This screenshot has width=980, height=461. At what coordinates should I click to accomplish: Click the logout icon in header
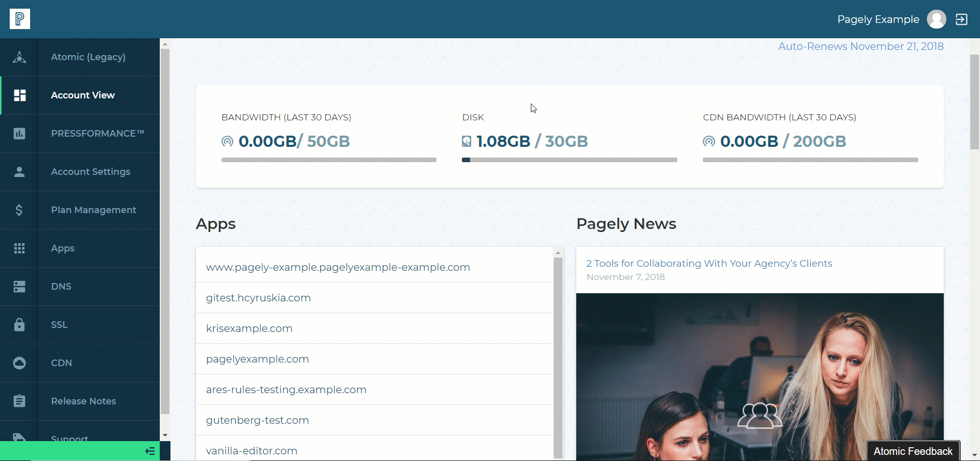coord(961,19)
